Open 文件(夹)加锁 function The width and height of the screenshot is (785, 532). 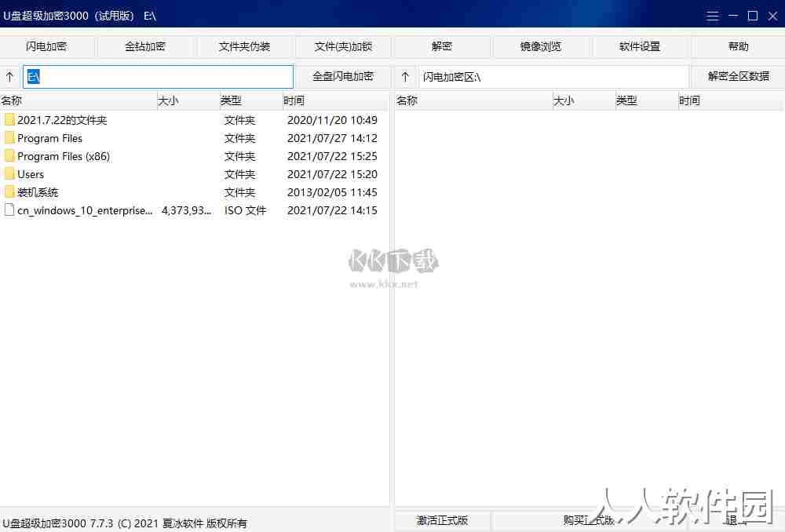[x=344, y=46]
